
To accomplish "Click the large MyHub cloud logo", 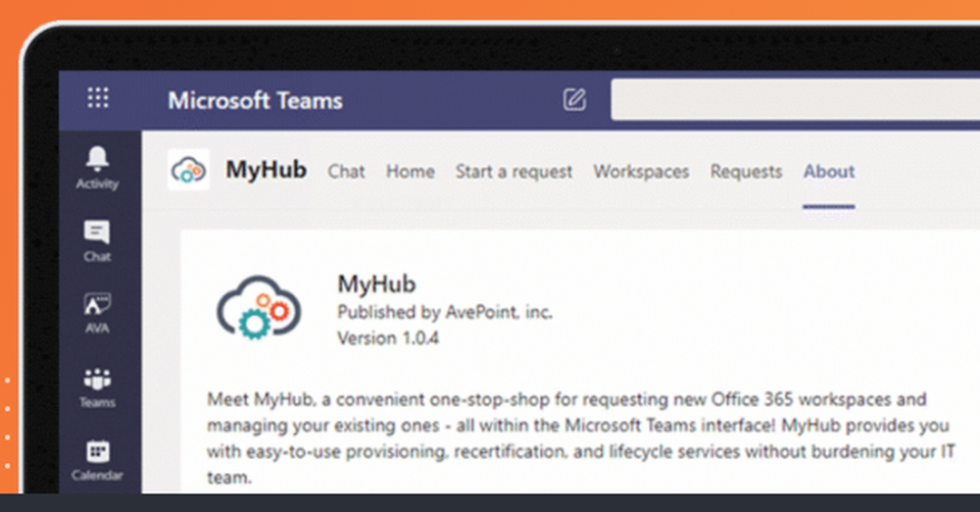I will (x=259, y=308).
